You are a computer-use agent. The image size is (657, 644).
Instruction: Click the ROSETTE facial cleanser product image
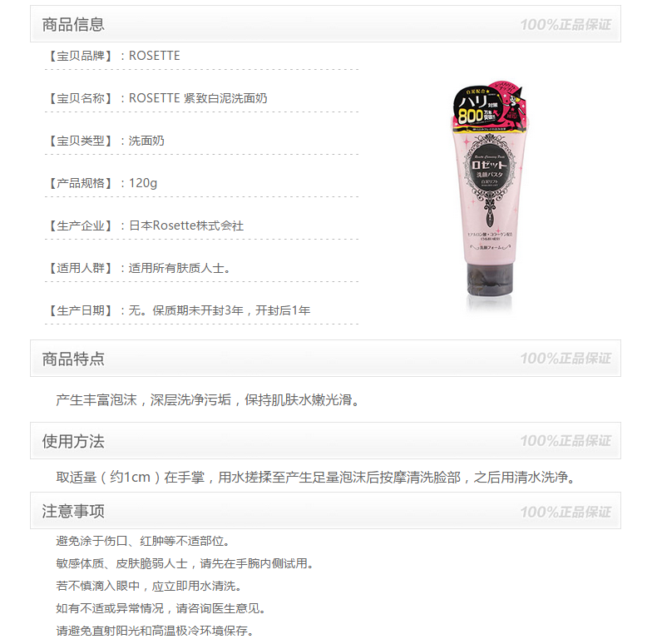click(489, 195)
